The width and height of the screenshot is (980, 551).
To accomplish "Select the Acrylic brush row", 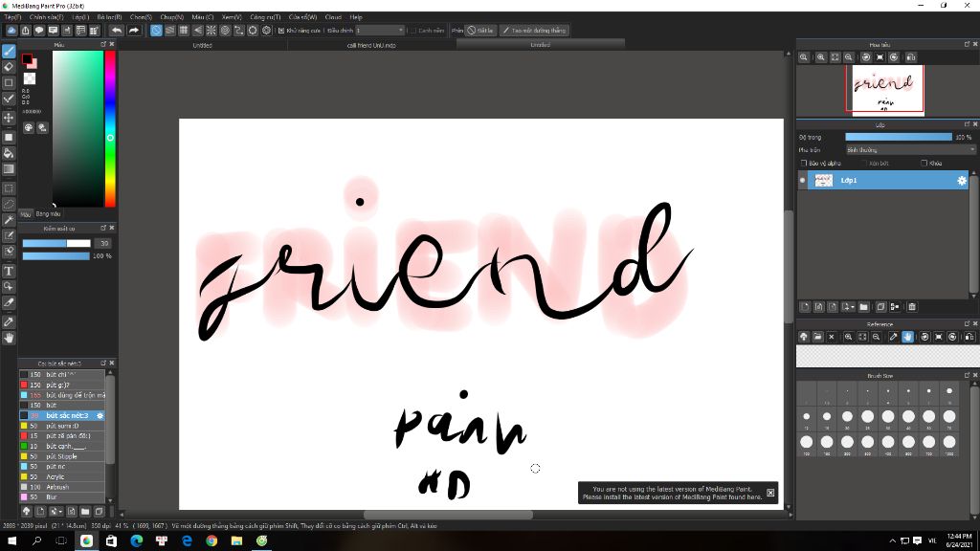I will 62,476.
